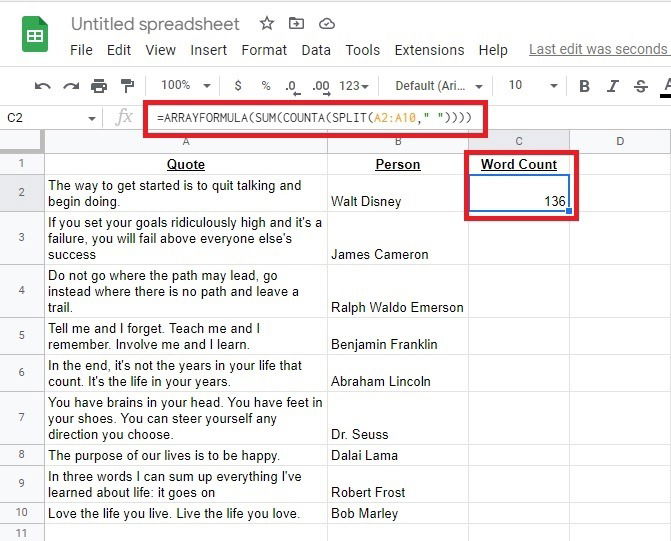The height and width of the screenshot is (541, 671).
Task: Select the Dr. Seuss cell
Action: pyautogui.click(x=398, y=418)
